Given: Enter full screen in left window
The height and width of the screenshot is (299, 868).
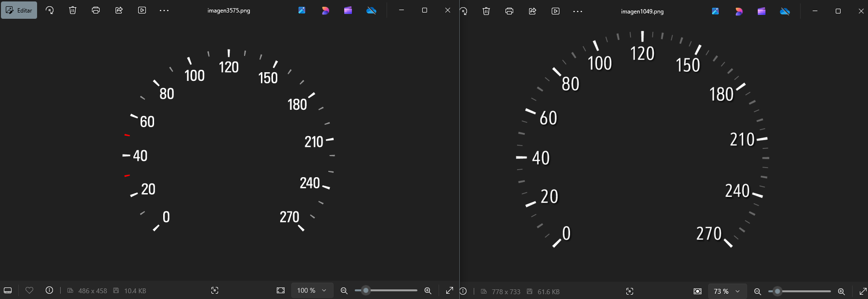Looking at the screenshot, I should (450, 290).
